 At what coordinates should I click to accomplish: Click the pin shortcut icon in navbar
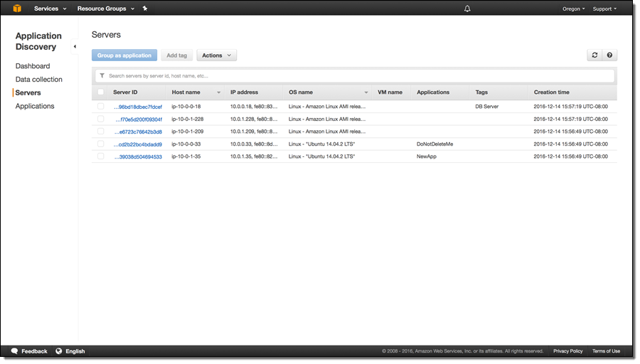[145, 9]
